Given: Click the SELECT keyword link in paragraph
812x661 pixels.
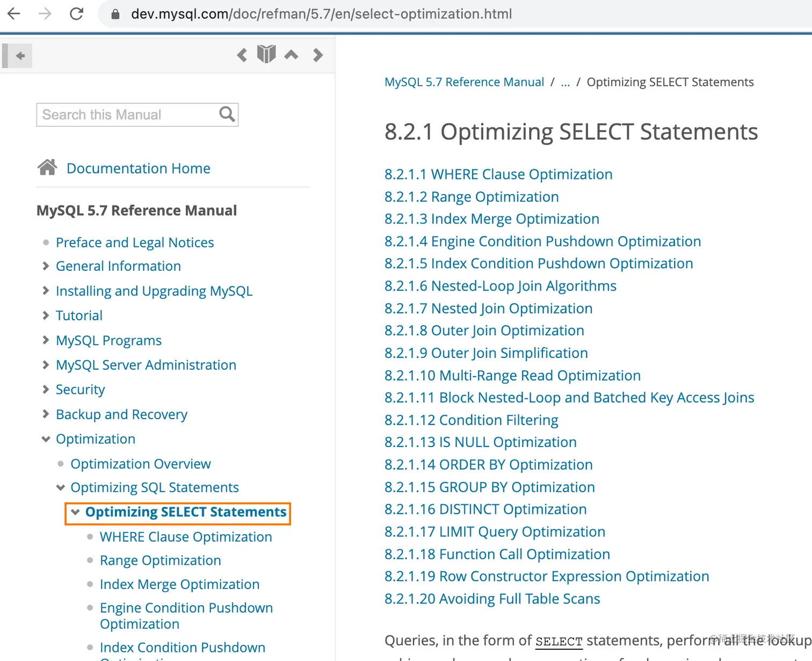Looking at the screenshot, I should tap(559, 642).
